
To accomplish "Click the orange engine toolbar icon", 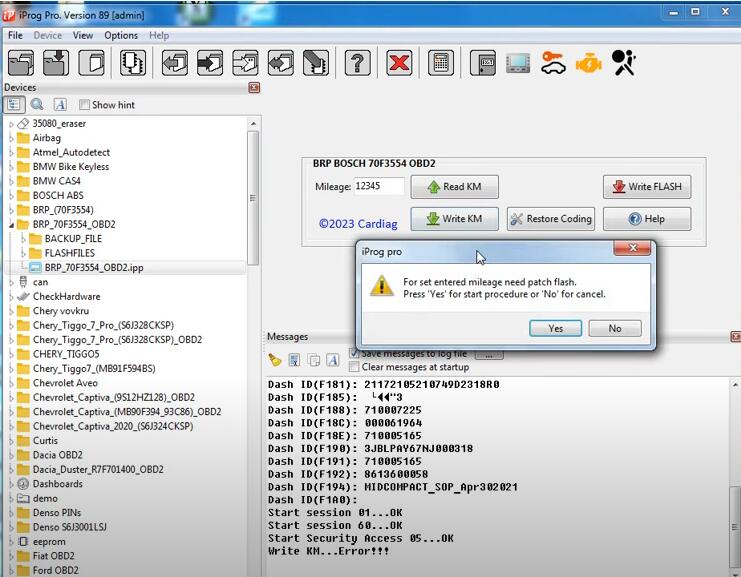I will pos(588,63).
